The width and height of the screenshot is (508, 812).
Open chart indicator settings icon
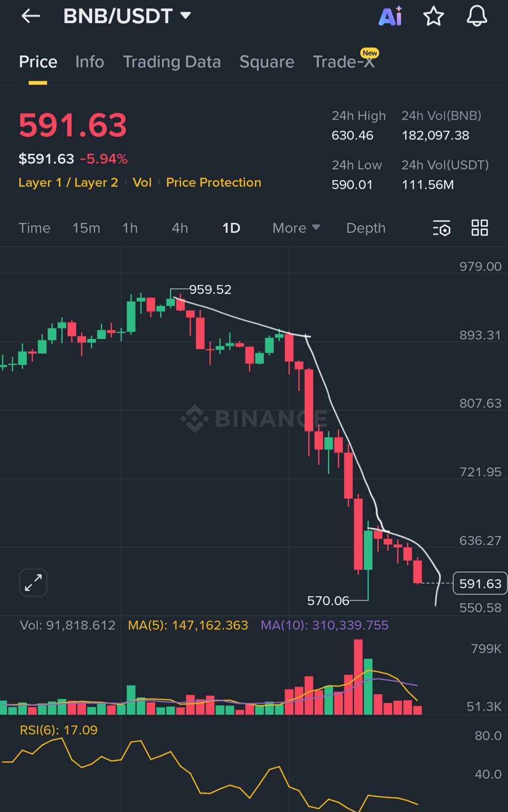(442, 228)
